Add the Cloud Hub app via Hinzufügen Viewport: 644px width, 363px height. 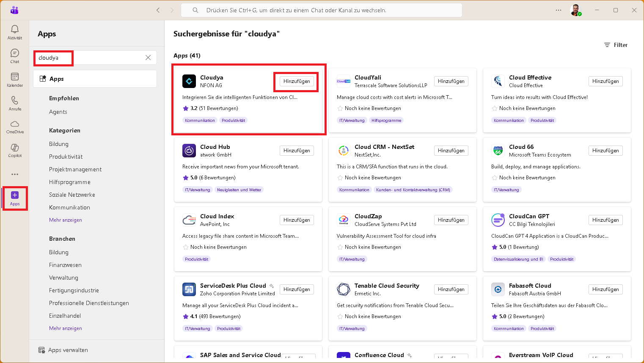(x=297, y=151)
